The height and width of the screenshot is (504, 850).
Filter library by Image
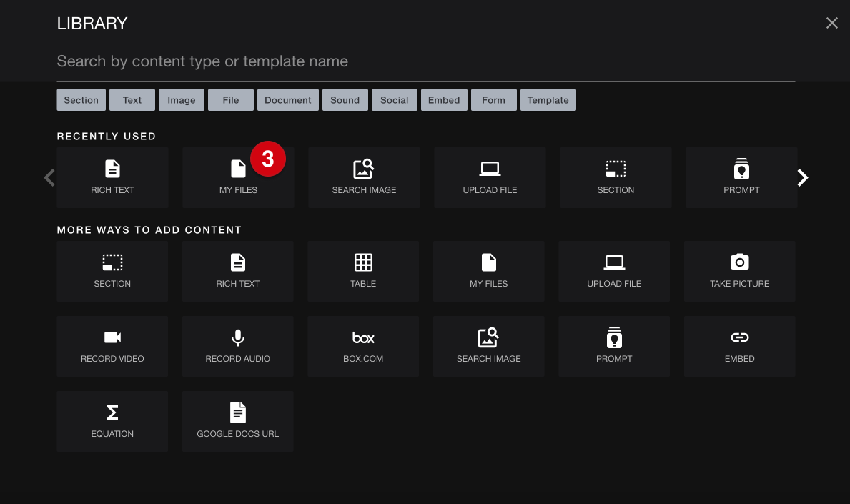(182, 99)
